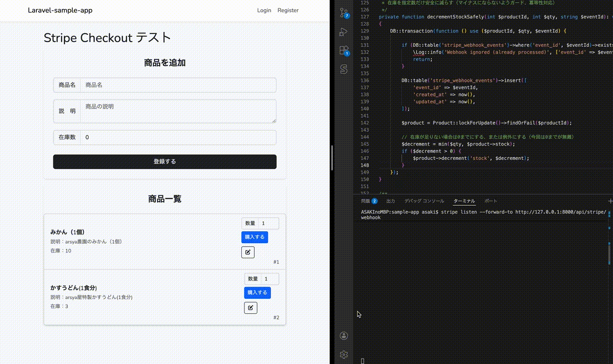Click the Register link

(288, 10)
